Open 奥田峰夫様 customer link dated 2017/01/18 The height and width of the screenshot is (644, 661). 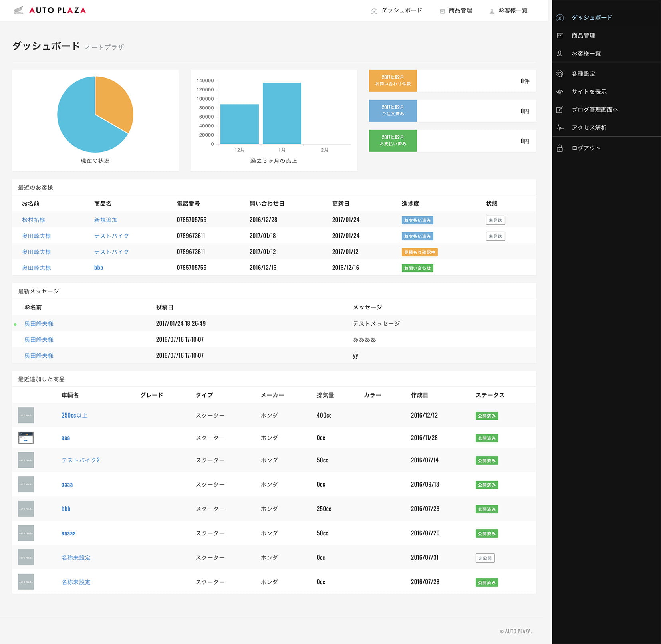pyautogui.click(x=36, y=236)
